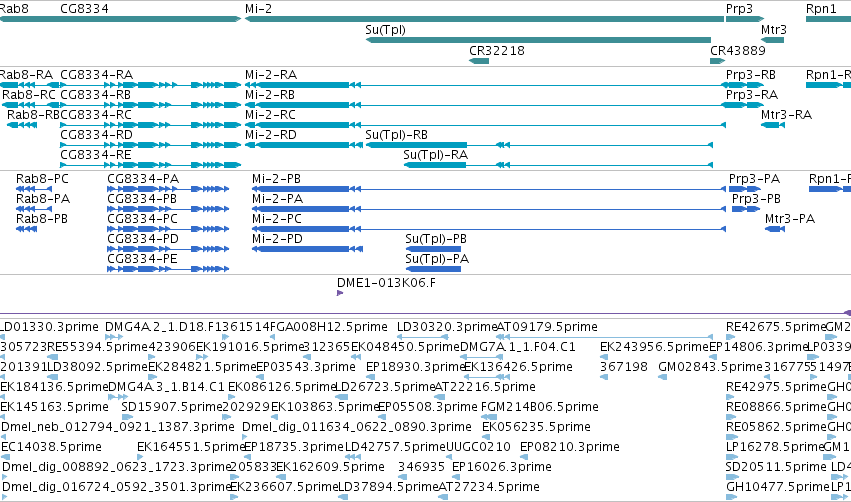Image resolution: width=851 pixels, height=502 pixels.
Task: Select the Mtr3 gene feature
Action: pyautogui.click(x=772, y=40)
